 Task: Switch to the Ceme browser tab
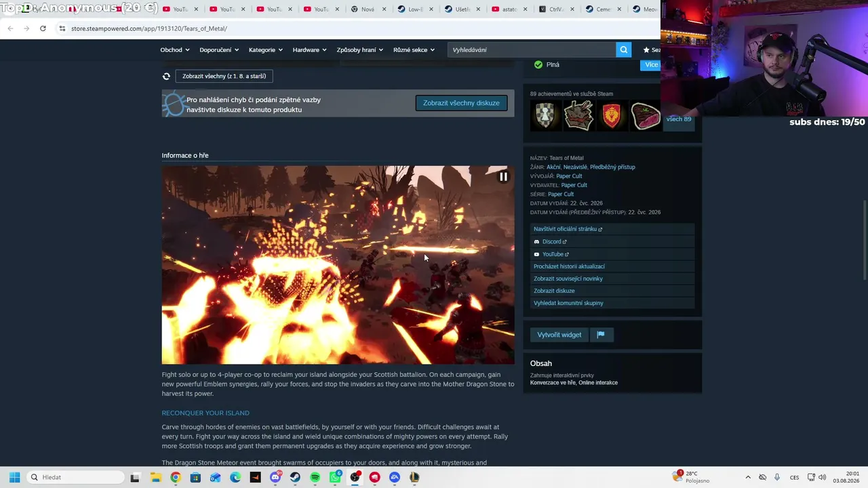coord(602,9)
